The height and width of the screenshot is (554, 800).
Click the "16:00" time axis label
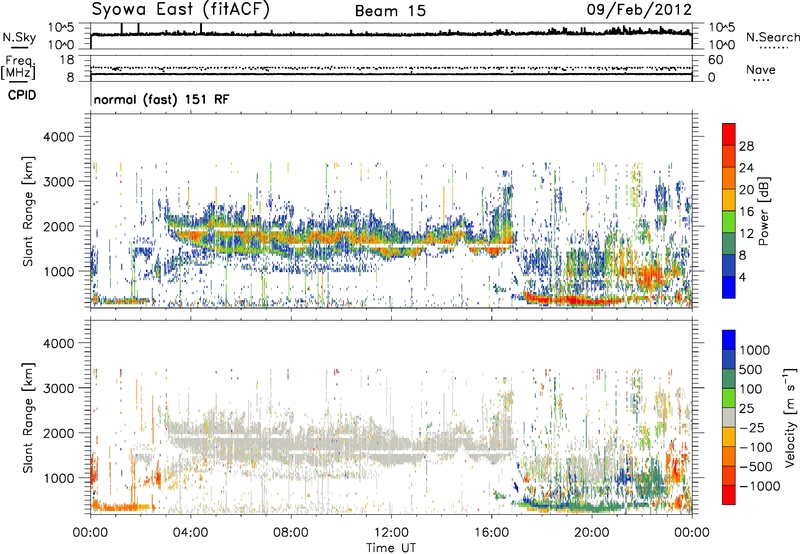click(x=491, y=533)
